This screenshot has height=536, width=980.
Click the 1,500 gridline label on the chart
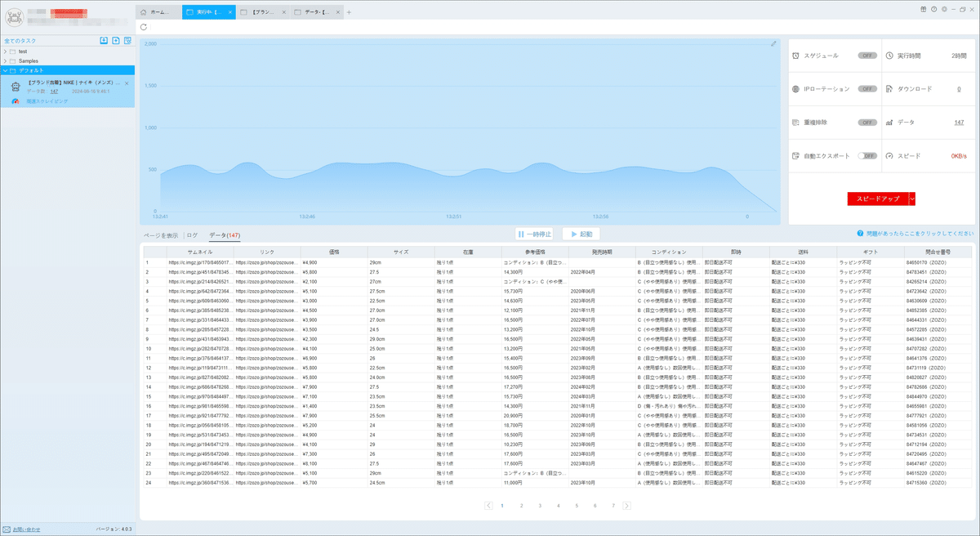tap(150, 86)
